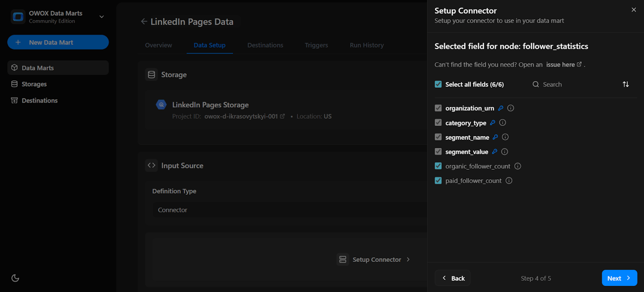
Task: Show info for category_type field
Action: click(x=503, y=123)
